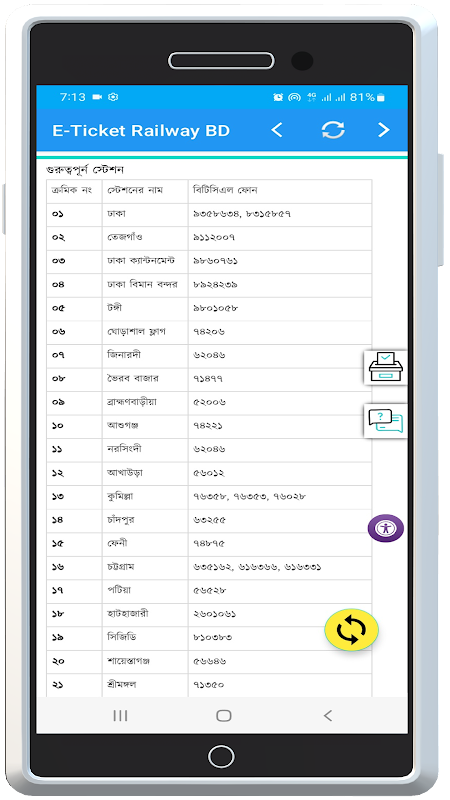Tap the Android recent apps button

(x=120, y=716)
